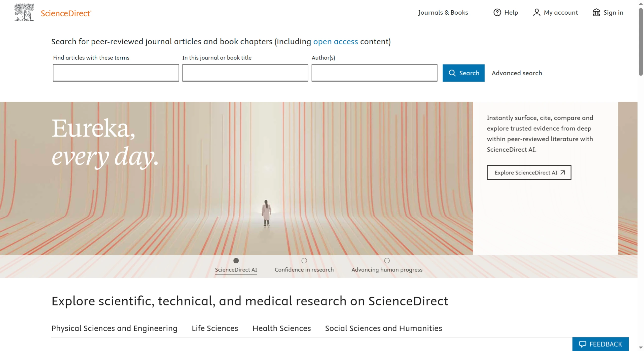Switch to the Life Sciences category
Screen dimensions: 644x351
click(215, 328)
